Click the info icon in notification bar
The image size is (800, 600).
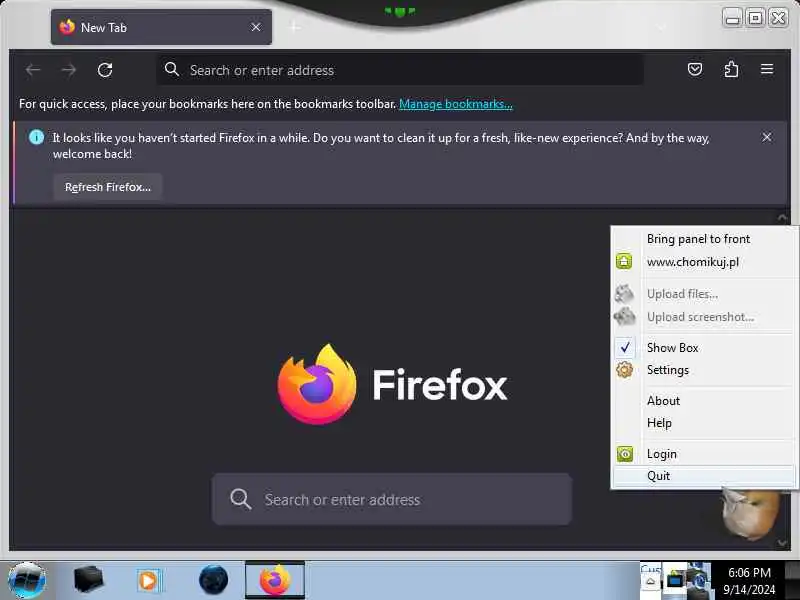tap(36, 137)
